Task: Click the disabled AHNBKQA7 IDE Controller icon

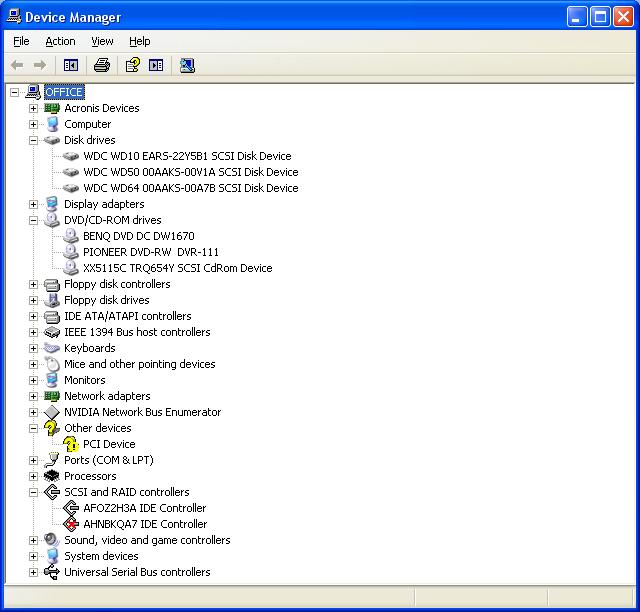Action: pos(71,524)
